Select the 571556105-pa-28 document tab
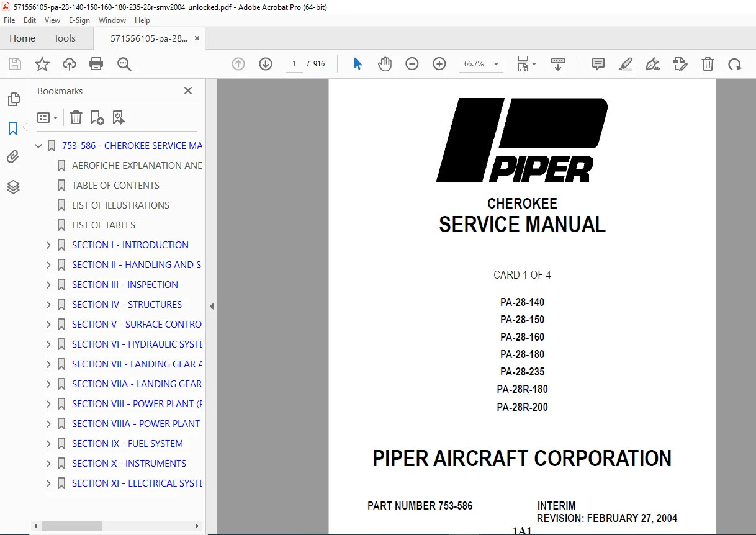The width and height of the screenshot is (756, 535). [149, 38]
